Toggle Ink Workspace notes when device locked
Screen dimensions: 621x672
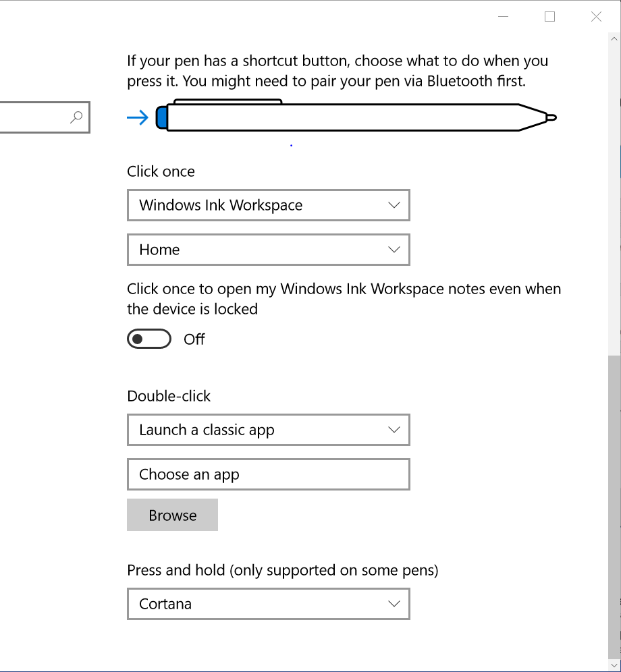(149, 339)
